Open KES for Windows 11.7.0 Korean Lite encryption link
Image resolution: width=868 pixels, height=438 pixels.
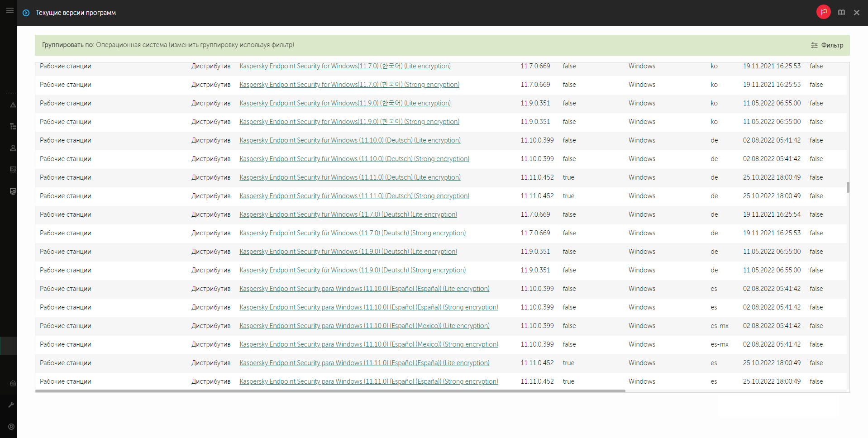(345, 66)
